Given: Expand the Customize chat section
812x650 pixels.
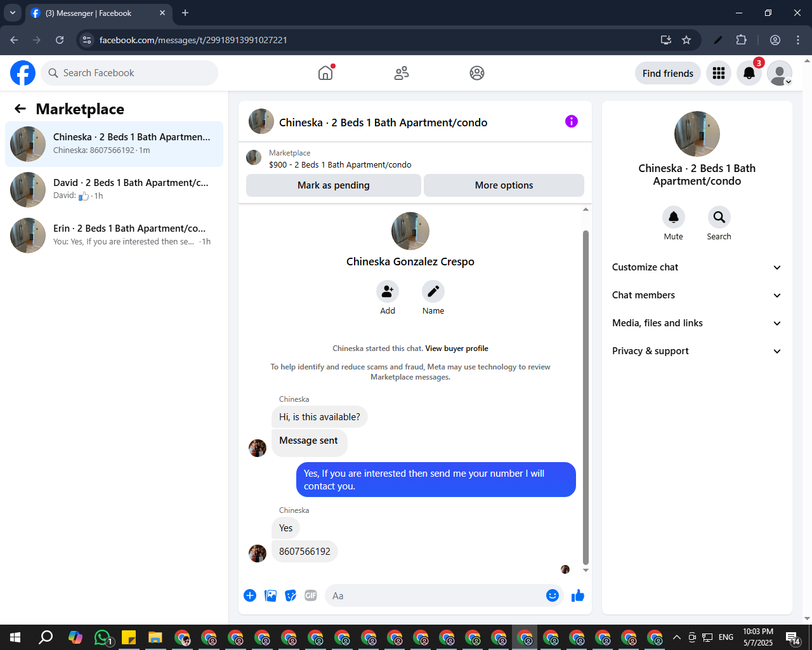Looking at the screenshot, I should (x=697, y=267).
